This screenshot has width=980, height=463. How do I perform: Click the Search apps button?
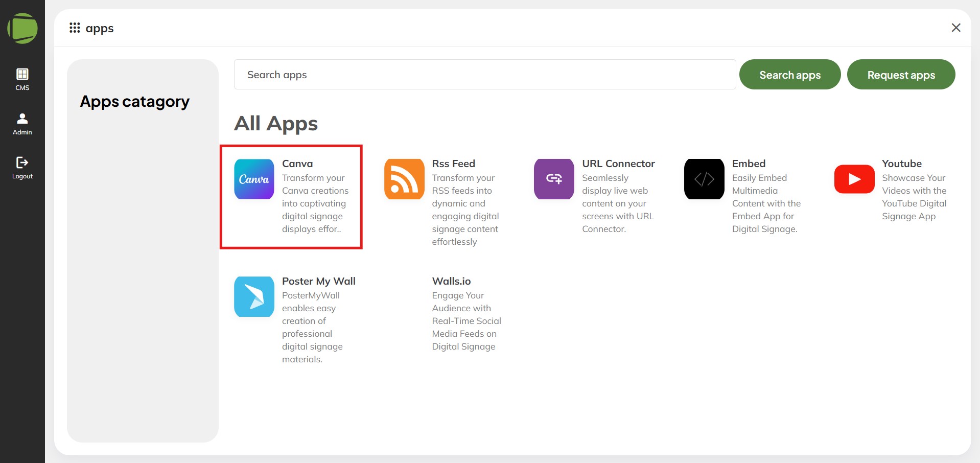coord(790,75)
